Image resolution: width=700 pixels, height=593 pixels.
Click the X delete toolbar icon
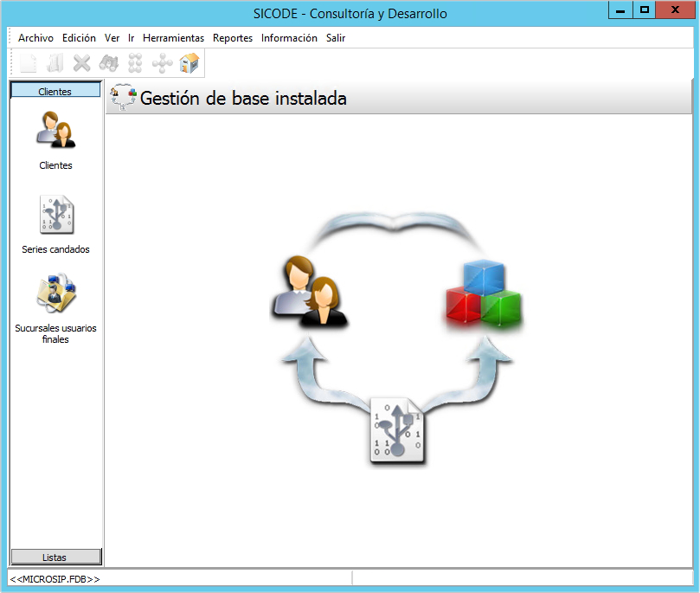pyautogui.click(x=82, y=63)
